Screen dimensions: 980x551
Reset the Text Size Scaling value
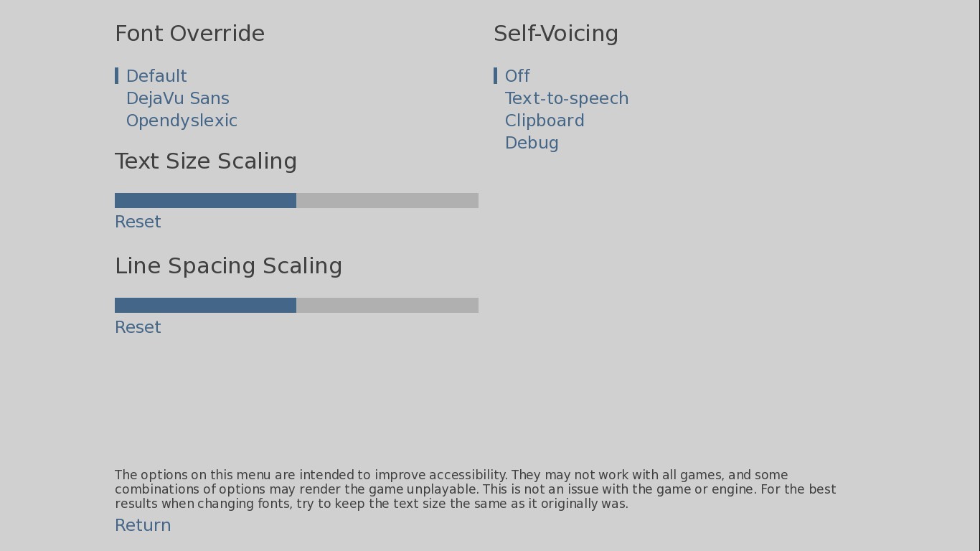tap(138, 222)
